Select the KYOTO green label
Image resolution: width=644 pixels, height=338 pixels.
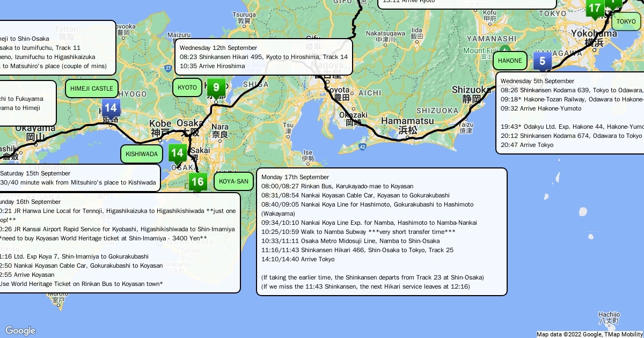(x=187, y=87)
